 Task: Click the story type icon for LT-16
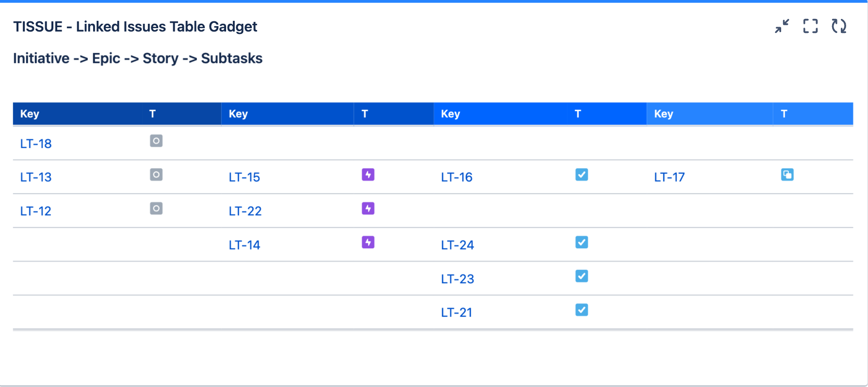582,175
